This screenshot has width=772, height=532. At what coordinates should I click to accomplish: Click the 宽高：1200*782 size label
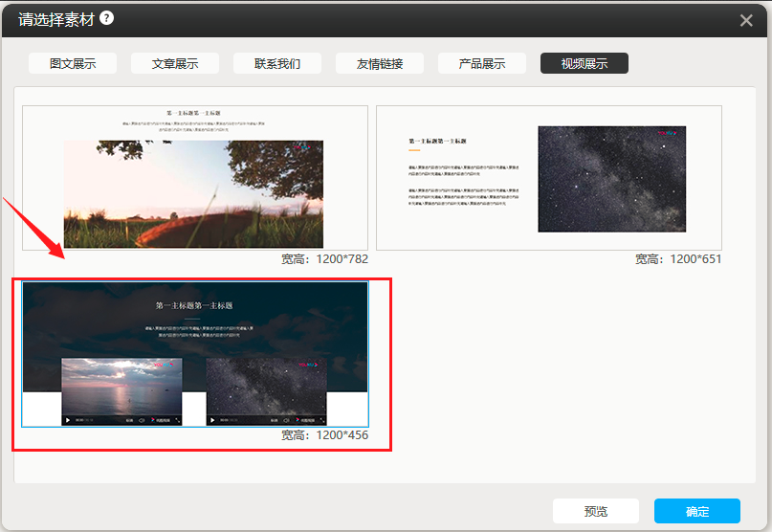click(x=324, y=259)
